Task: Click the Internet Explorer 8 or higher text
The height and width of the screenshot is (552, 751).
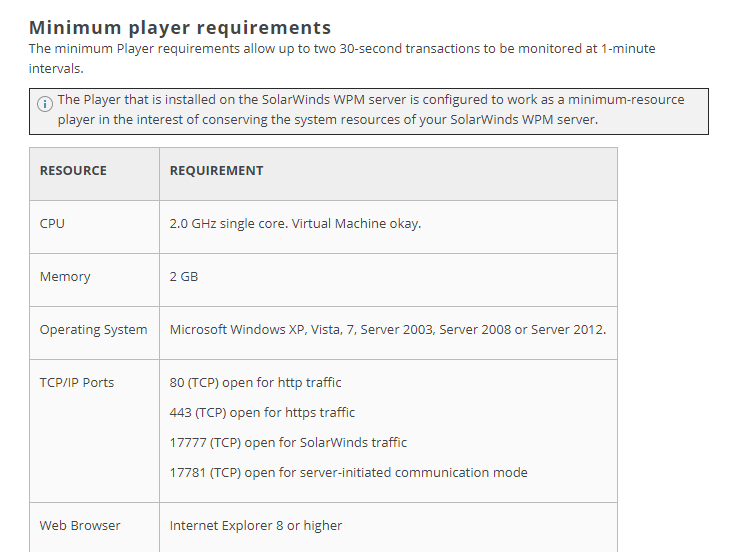Action: (256, 526)
